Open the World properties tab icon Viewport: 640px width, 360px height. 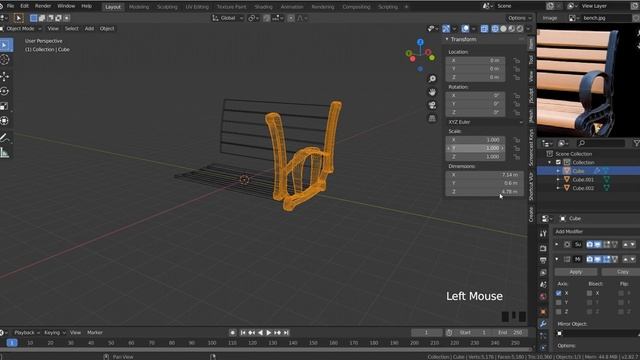point(543,297)
